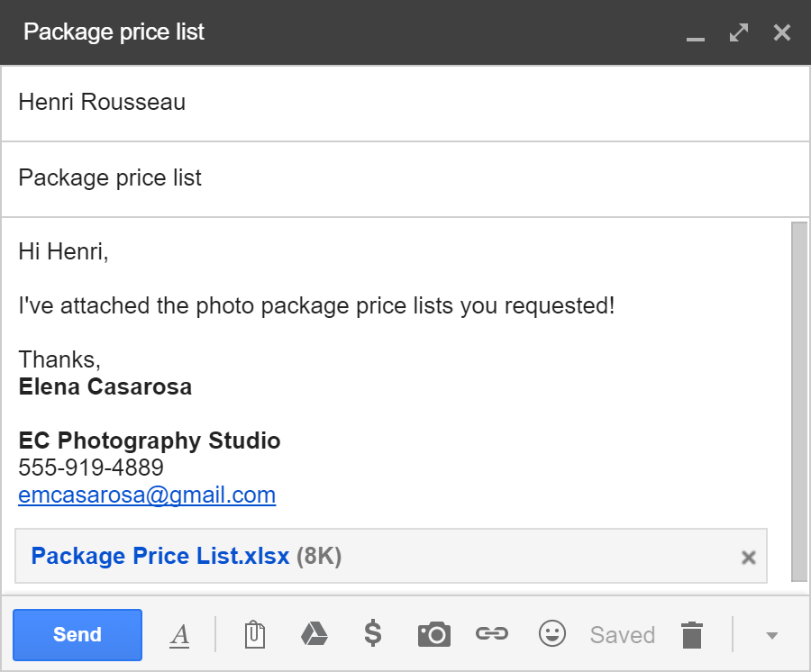Attach files using the paperclip icon
The height and width of the screenshot is (672, 811).
pyautogui.click(x=255, y=634)
